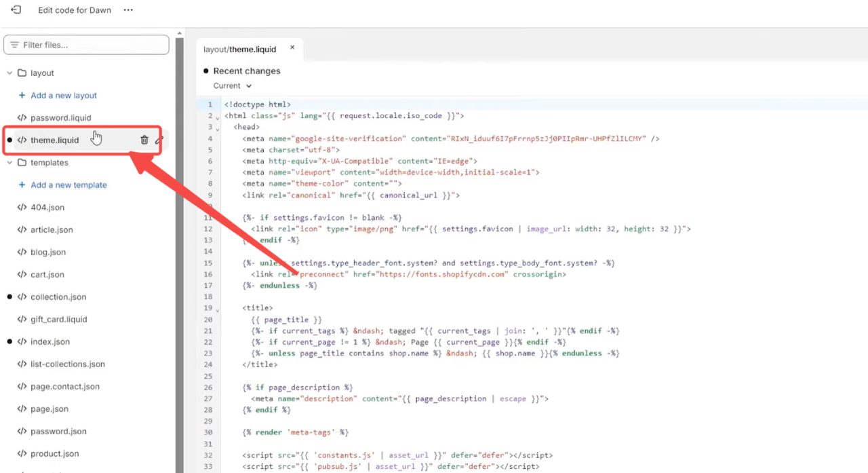
Task: Click the layout folder icon
Action: pos(22,73)
